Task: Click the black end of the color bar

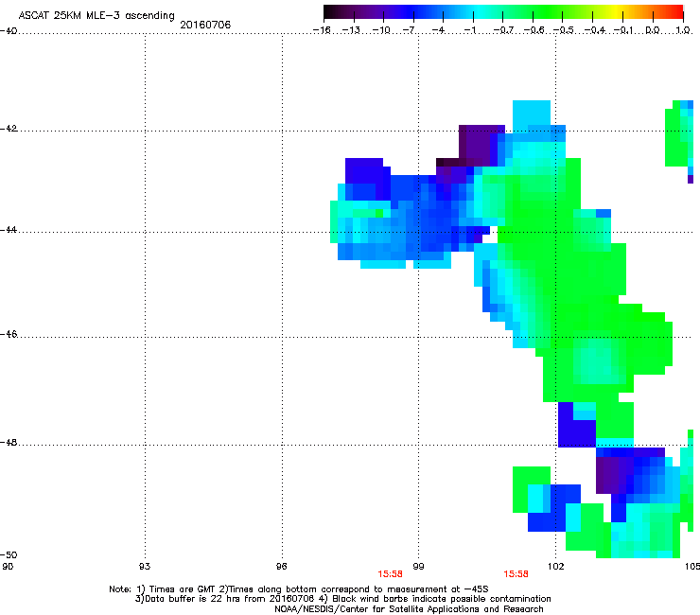Action: [x=328, y=12]
